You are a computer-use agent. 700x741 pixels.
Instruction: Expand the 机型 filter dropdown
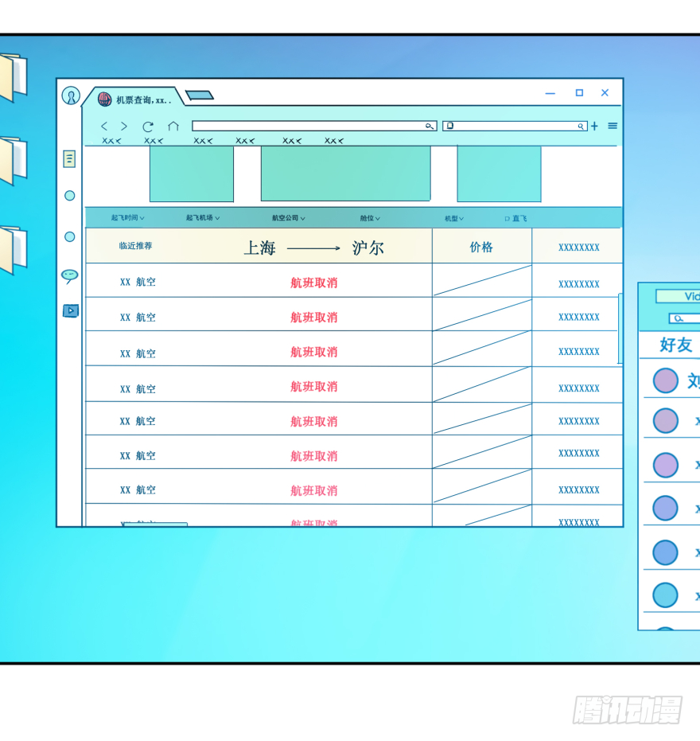click(x=454, y=219)
